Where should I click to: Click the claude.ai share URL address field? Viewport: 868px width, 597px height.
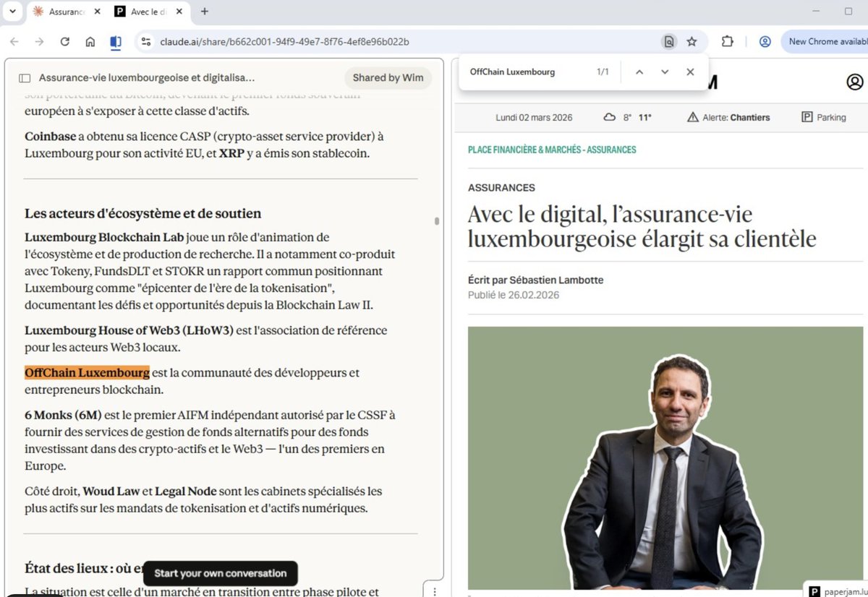[x=284, y=42]
